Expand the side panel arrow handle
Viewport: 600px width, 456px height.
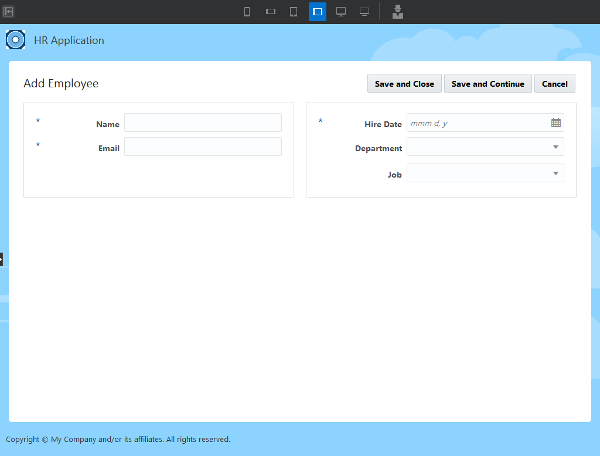[x=2, y=259]
